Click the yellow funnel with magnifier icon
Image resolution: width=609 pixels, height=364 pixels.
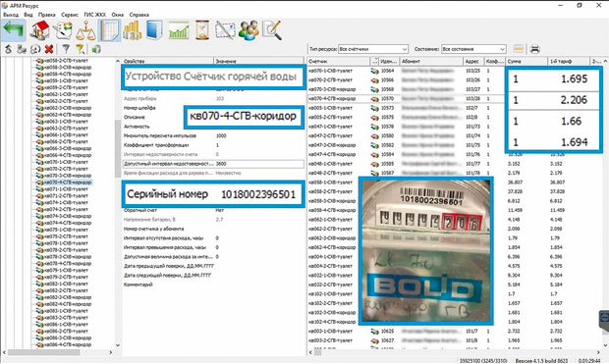point(80,49)
